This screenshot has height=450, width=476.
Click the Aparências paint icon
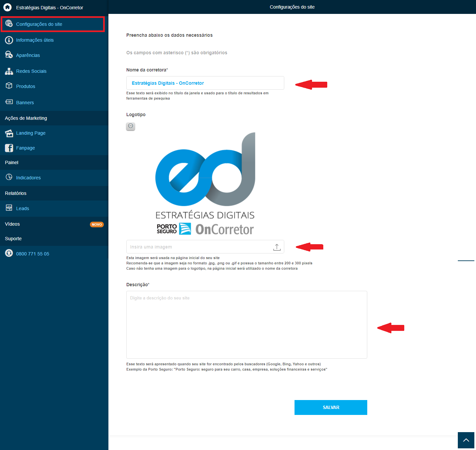[9, 55]
